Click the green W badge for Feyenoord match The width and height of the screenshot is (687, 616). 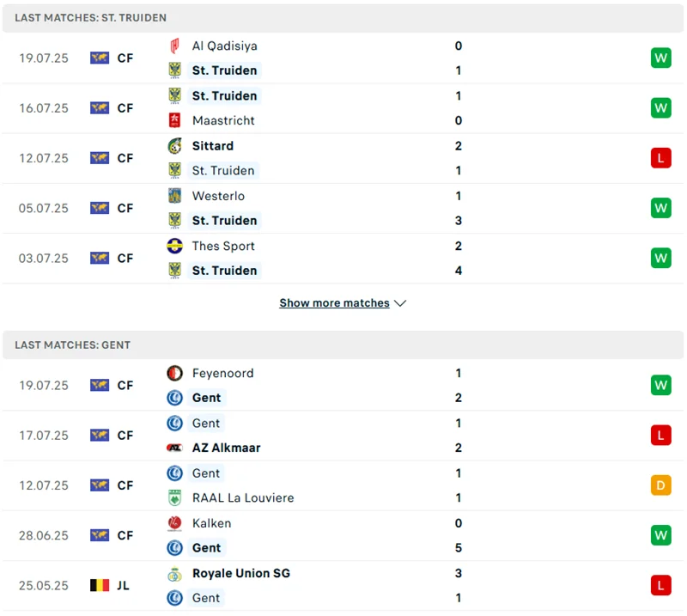[660, 386]
